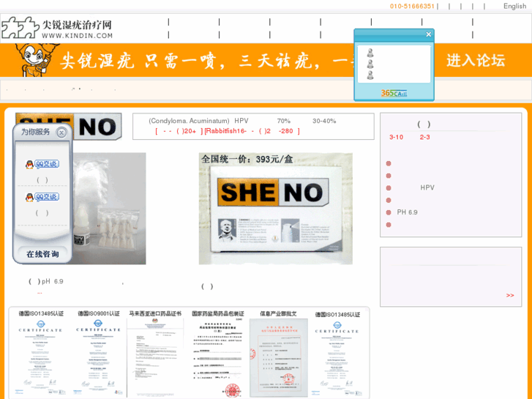Select the bottom agent avatar in 365Call popup
This screenshot has height=399, width=532.
point(370,75)
